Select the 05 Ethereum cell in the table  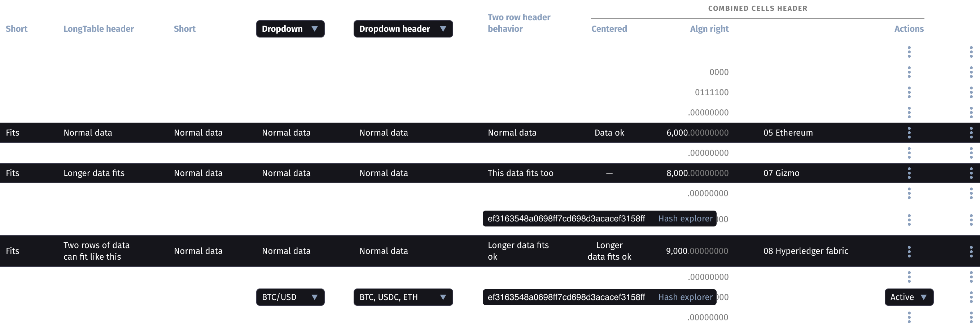(x=788, y=133)
